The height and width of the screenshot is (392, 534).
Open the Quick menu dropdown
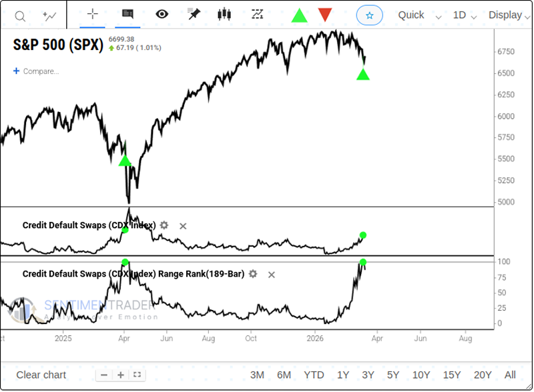point(411,15)
